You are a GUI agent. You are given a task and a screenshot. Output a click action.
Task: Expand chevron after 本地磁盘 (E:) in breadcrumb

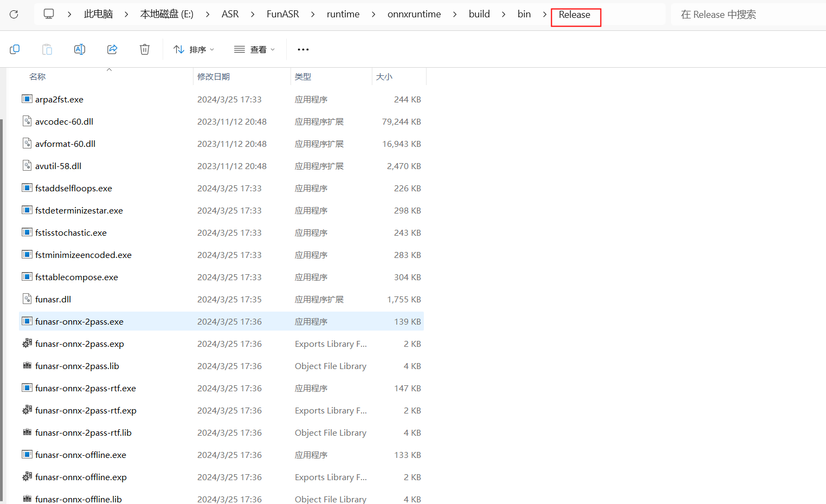pos(208,14)
